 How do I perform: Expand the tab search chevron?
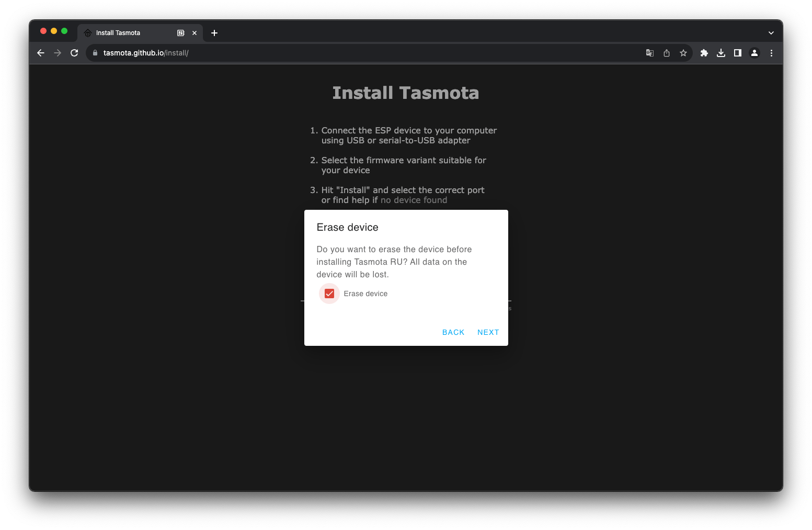tap(771, 33)
